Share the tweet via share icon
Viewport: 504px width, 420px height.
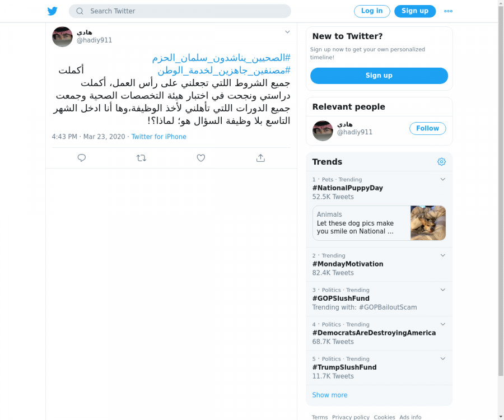260,158
